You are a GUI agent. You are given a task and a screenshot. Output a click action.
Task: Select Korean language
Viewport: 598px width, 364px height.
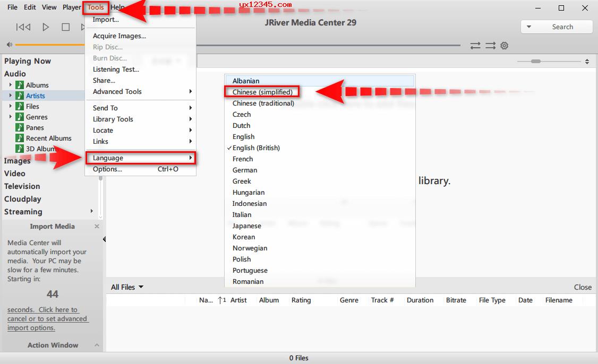point(320,237)
